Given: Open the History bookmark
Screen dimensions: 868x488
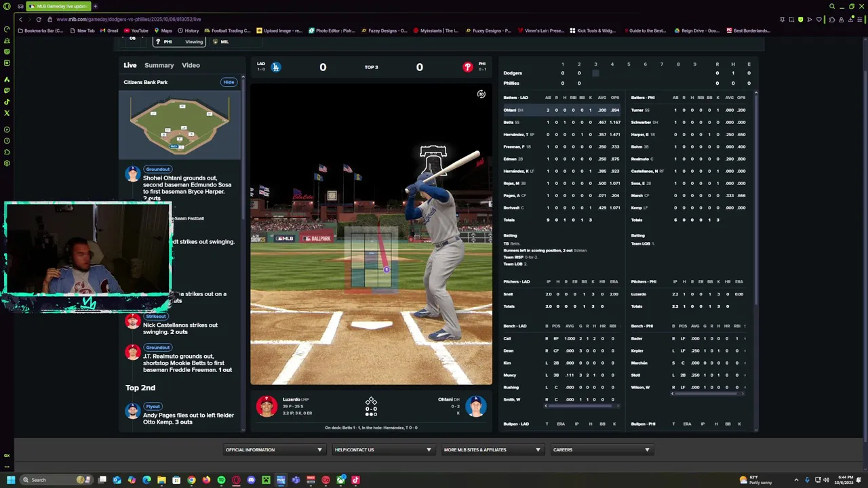Looking at the screenshot, I should 189,30.
